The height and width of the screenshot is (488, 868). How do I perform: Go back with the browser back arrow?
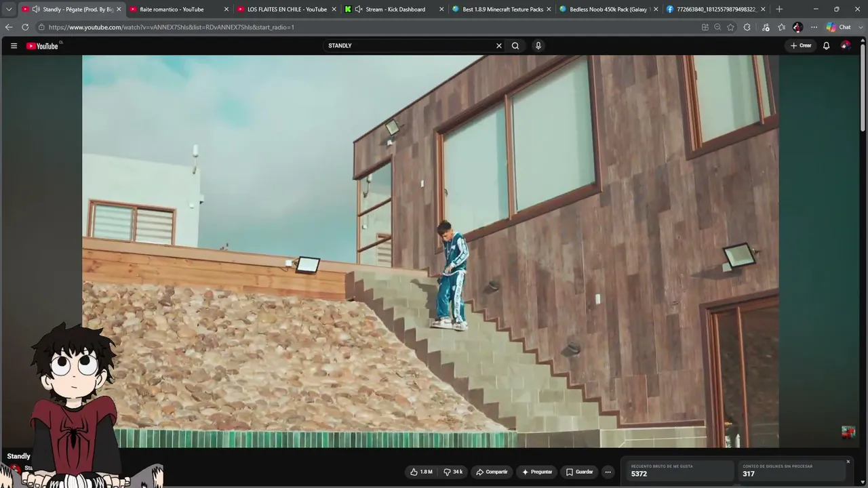pyautogui.click(x=9, y=27)
